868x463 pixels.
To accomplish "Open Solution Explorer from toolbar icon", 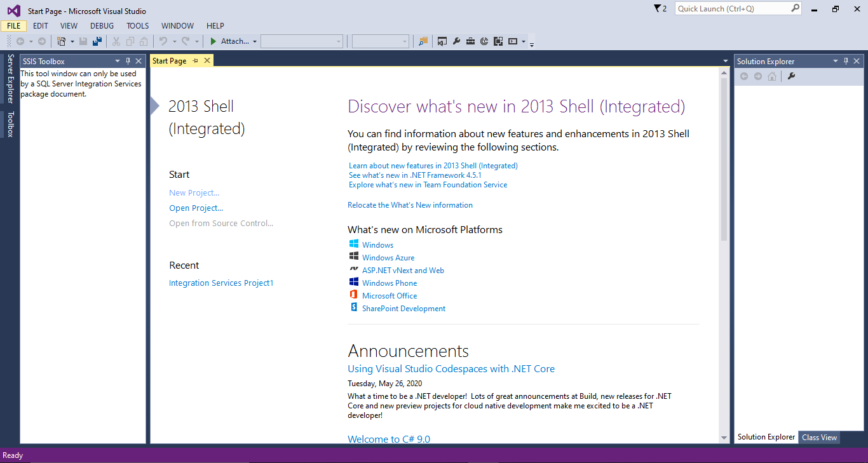I will click(x=442, y=41).
